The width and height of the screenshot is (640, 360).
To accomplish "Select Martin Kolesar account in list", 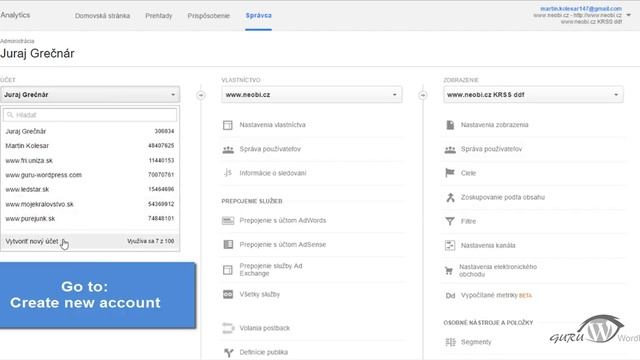I will tap(90, 146).
